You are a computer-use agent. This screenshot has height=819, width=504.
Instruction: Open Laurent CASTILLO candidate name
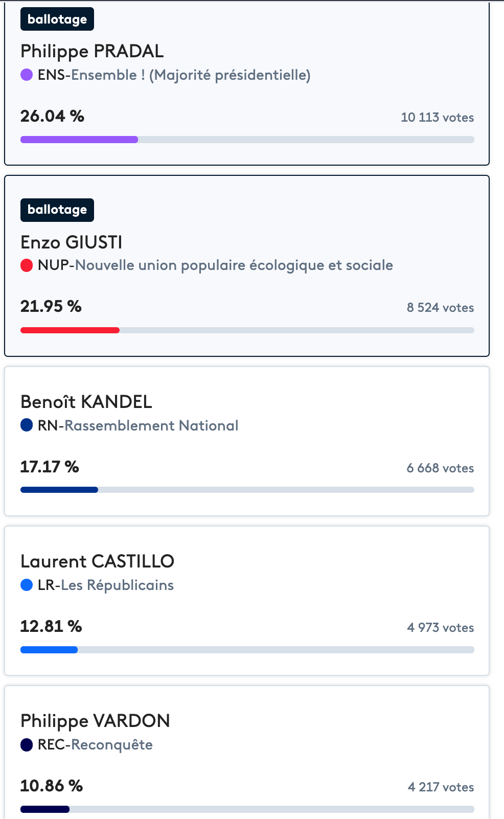point(97,561)
